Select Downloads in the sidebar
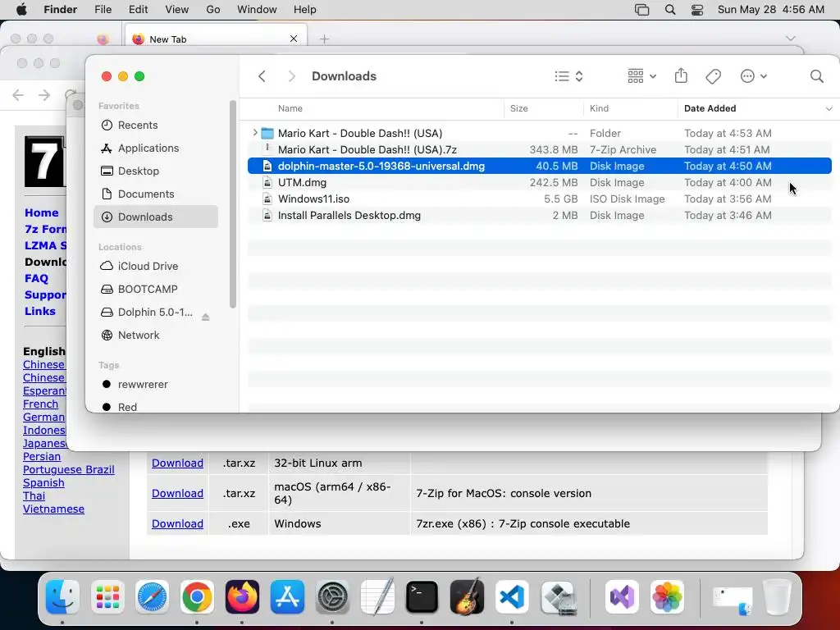Viewport: 840px width, 630px height. click(x=156, y=217)
